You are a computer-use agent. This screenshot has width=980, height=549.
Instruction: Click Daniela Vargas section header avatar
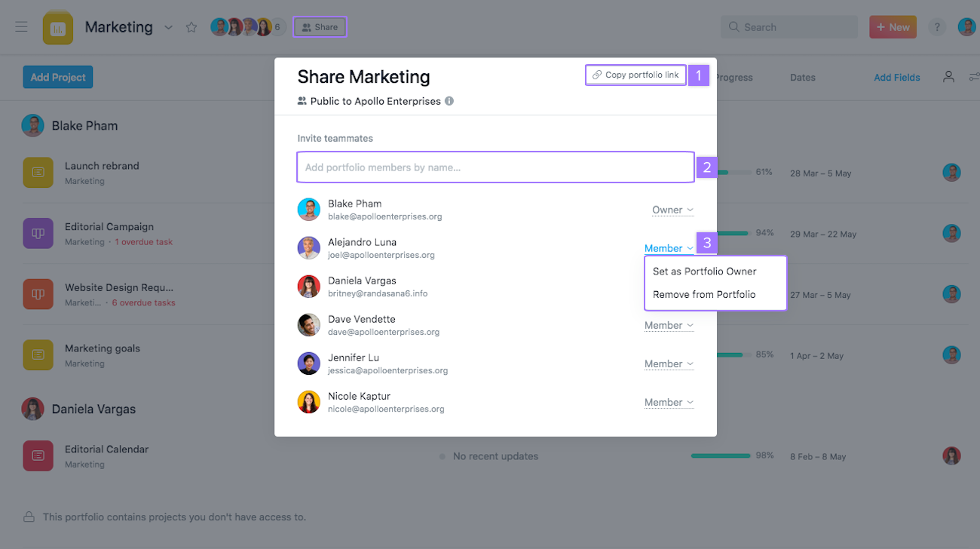click(x=32, y=409)
